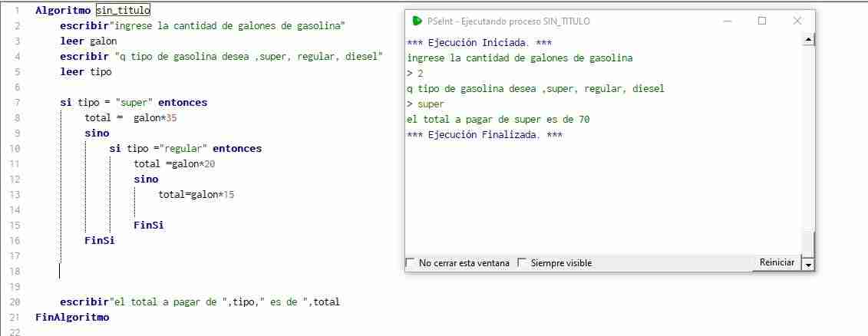The width and height of the screenshot is (868, 336).
Task: Click the 'leer galon' line in editor
Action: click(88, 41)
